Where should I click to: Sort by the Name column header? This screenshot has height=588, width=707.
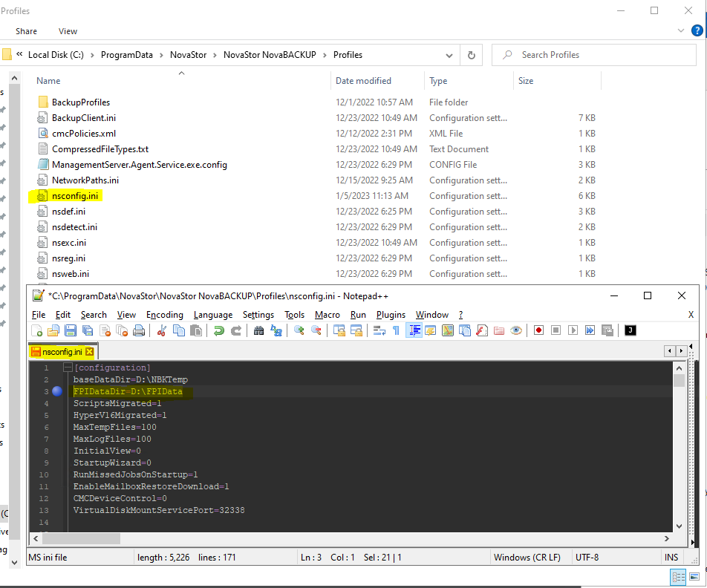(x=48, y=81)
